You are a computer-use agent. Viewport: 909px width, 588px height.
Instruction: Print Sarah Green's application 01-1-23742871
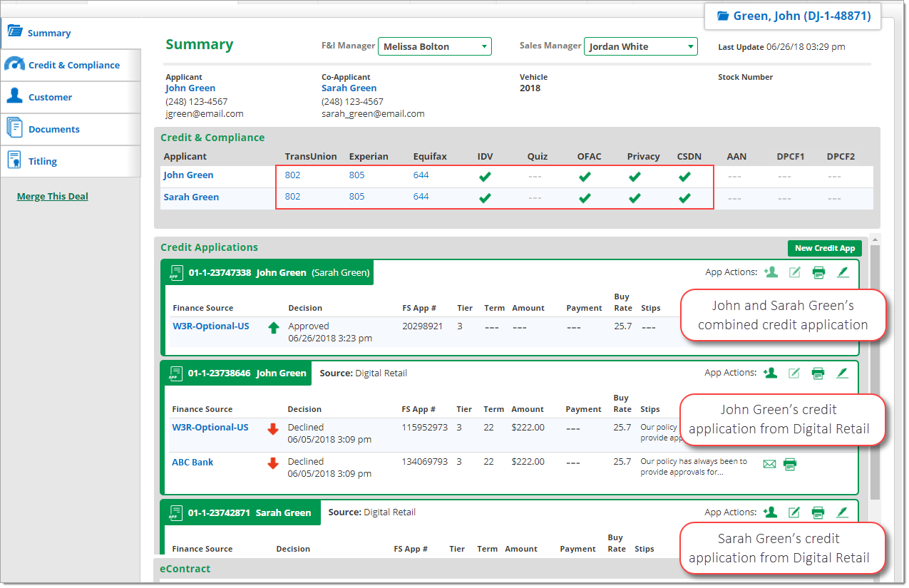point(818,512)
